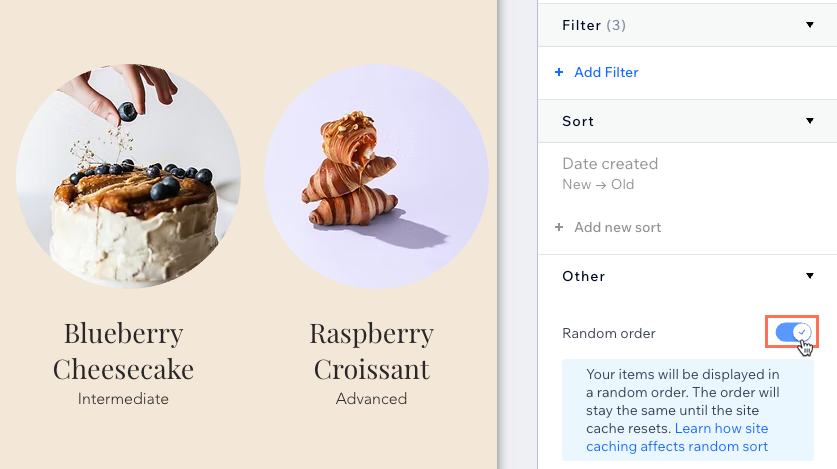Click the Add Filter link text
The image size is (837, 469).
click(606, 72)
